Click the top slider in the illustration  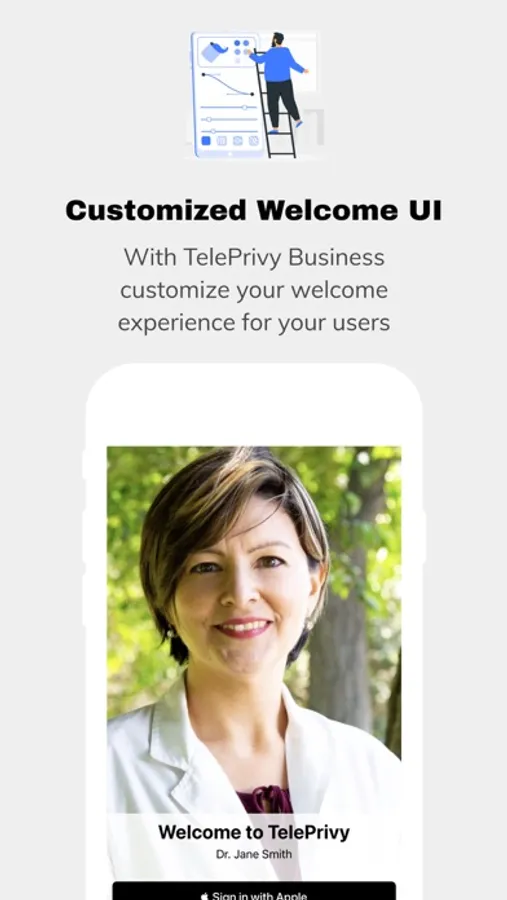(x=229, y=107)
